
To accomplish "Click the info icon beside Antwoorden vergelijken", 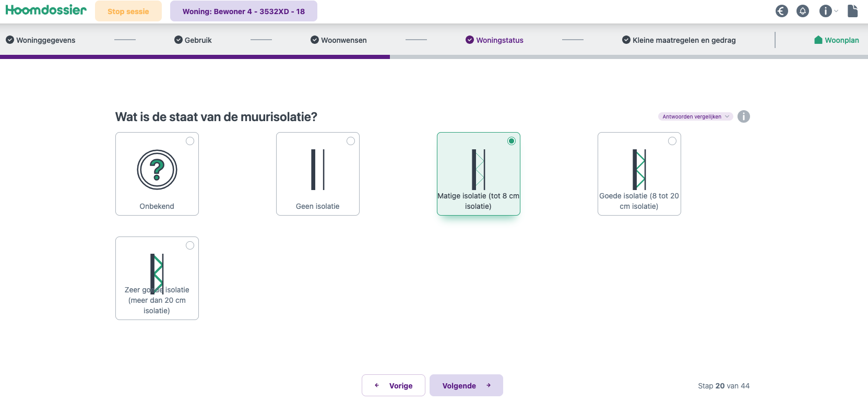I will tap(744, 116).
